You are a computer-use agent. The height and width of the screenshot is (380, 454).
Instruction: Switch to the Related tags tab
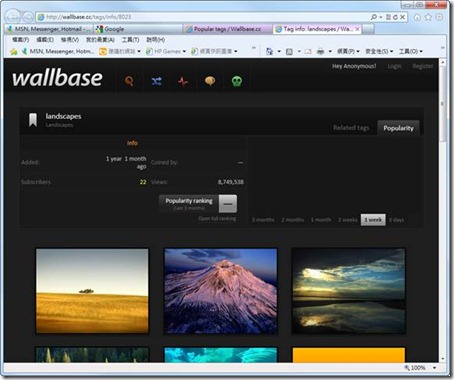(351, 128)
